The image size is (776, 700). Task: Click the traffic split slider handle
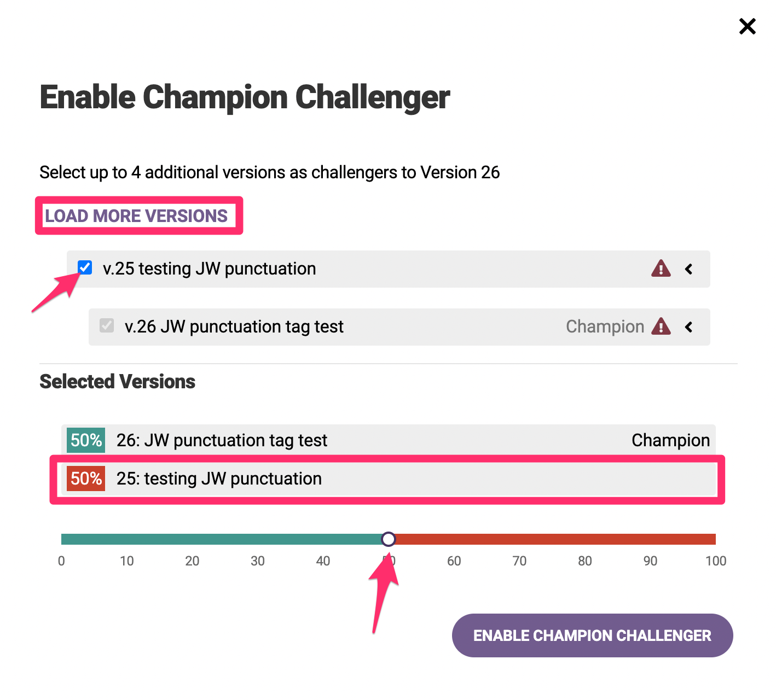[389, 539]
